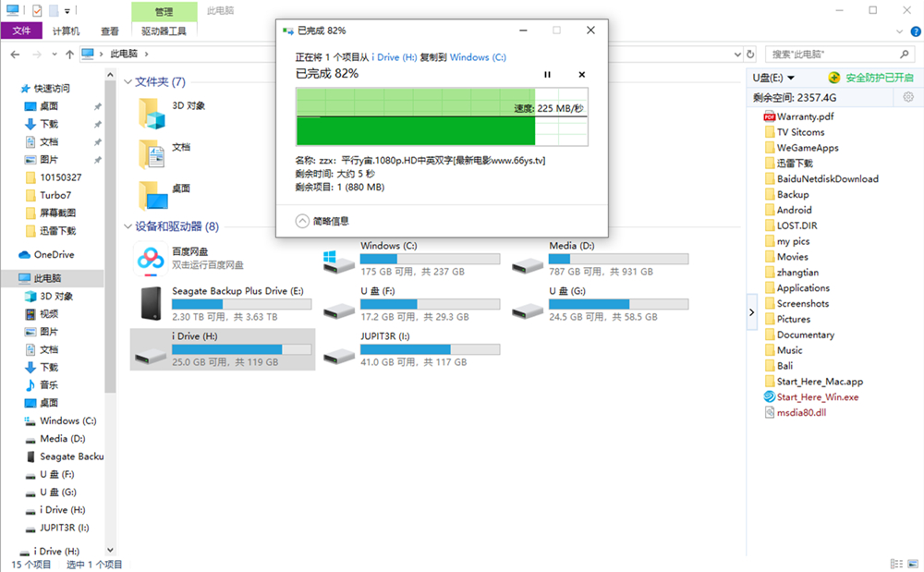Image resolution: width=924 pixels, height=572 pixels.
Task: Open the Windows (C:) destination link
Action: [x=478, y=57]
